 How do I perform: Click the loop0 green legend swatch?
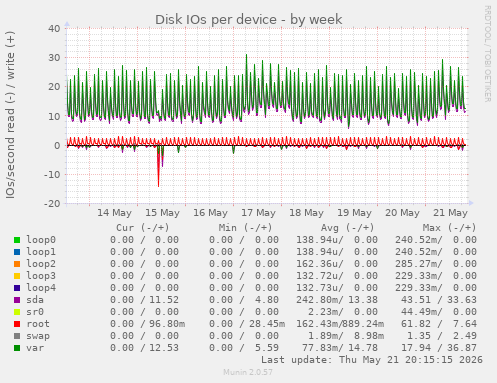[17, 240]
